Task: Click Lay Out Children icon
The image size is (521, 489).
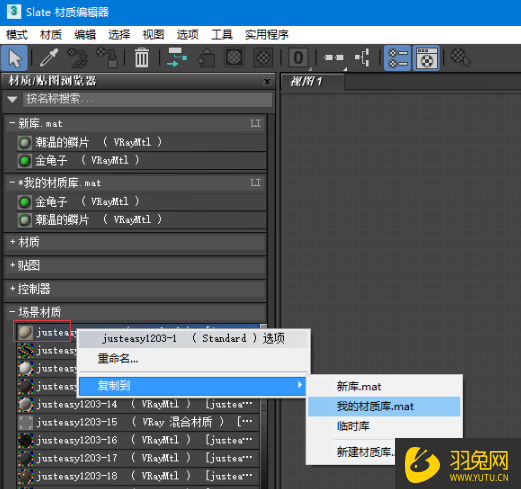Action: (363, 58)
